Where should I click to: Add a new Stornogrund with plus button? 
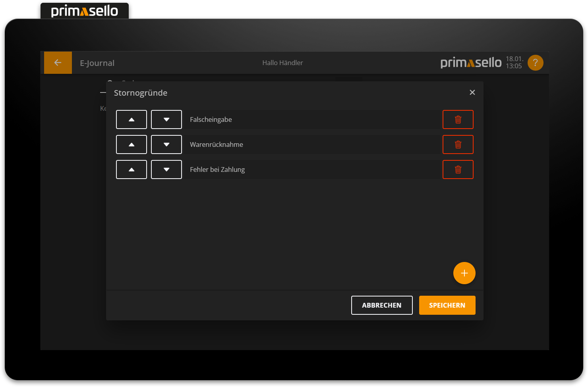coord(464,273)
